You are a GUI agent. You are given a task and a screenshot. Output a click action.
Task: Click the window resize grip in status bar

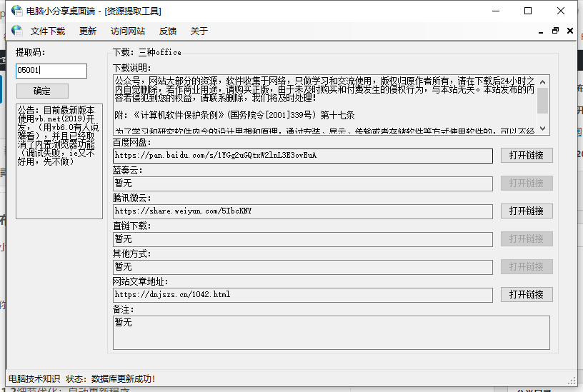[x=572, y=381]
